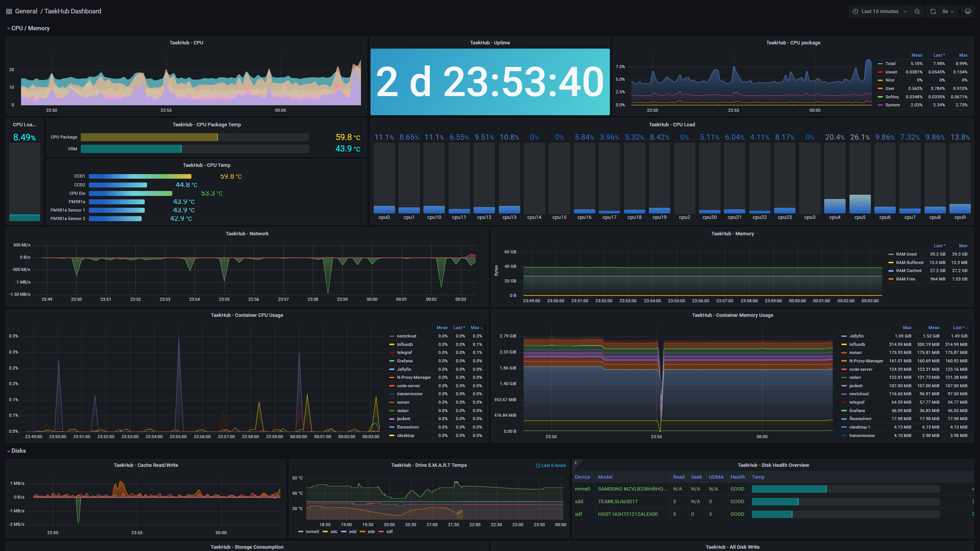This screenshot has height=551, width=980.
Task: Click the TaekHub - Uptime panel title
Action: click(490, 43)
